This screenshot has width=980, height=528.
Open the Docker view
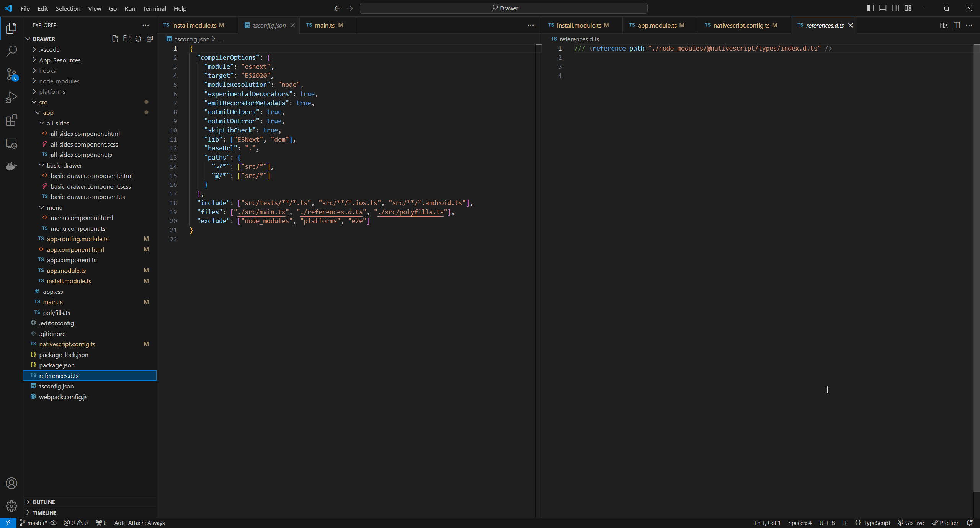click(11, 166)
